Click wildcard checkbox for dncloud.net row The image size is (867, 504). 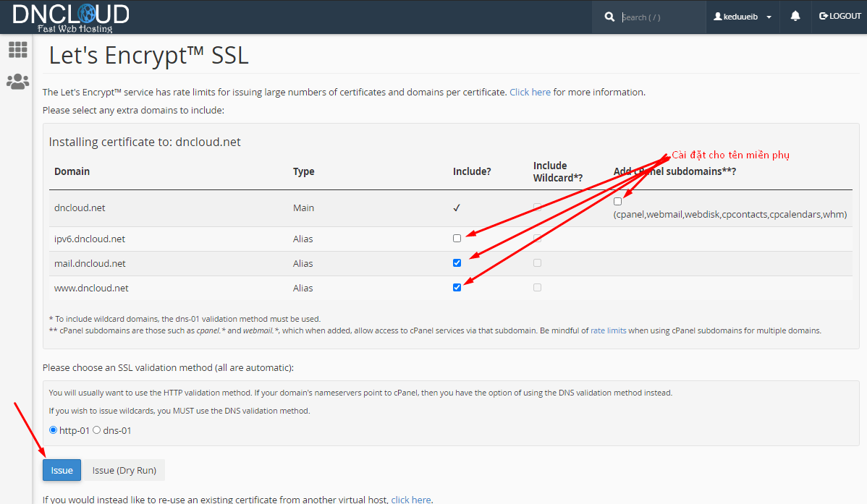point(537,208)
